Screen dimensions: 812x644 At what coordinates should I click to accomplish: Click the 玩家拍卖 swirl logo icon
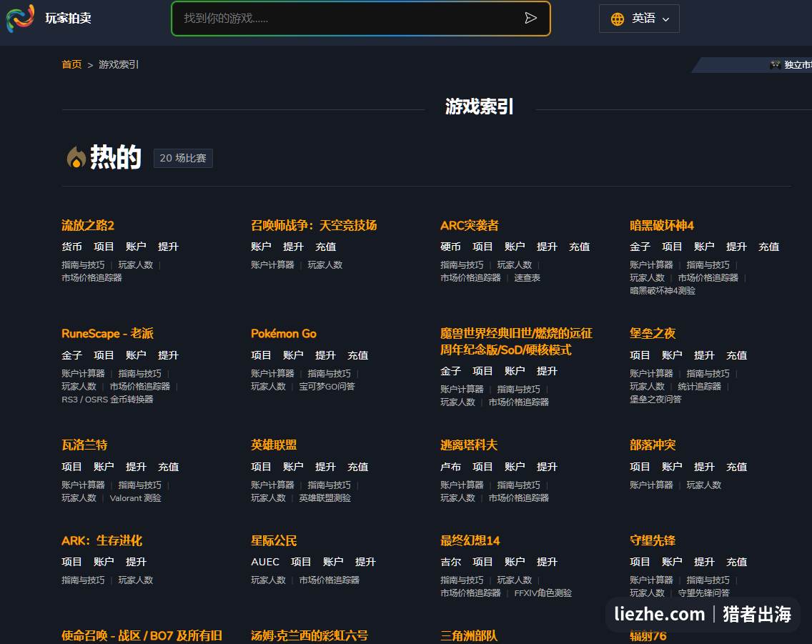[20, 18]
